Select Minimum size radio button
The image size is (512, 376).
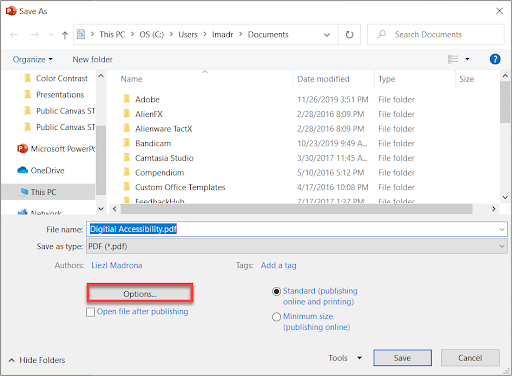[276, 317]
